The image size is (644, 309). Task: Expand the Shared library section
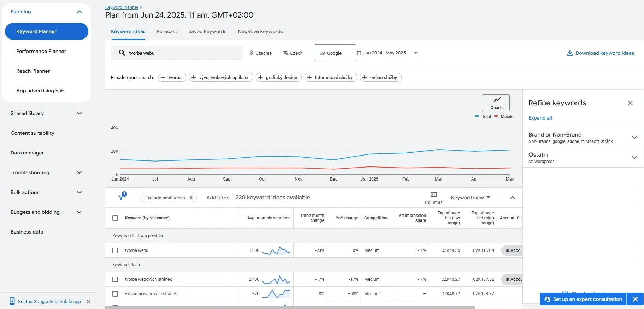[x=79, y=113]
